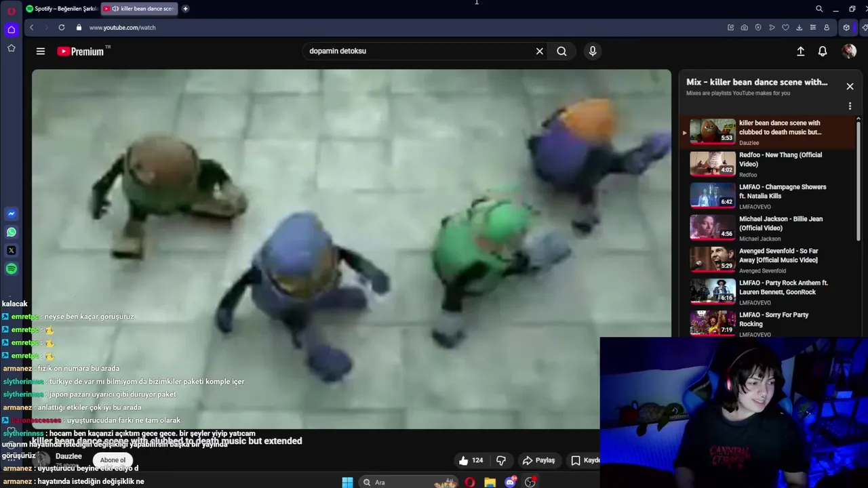868x488 pixels.
Task: Open the mix playlist three-dot menu
Action: 850,106
